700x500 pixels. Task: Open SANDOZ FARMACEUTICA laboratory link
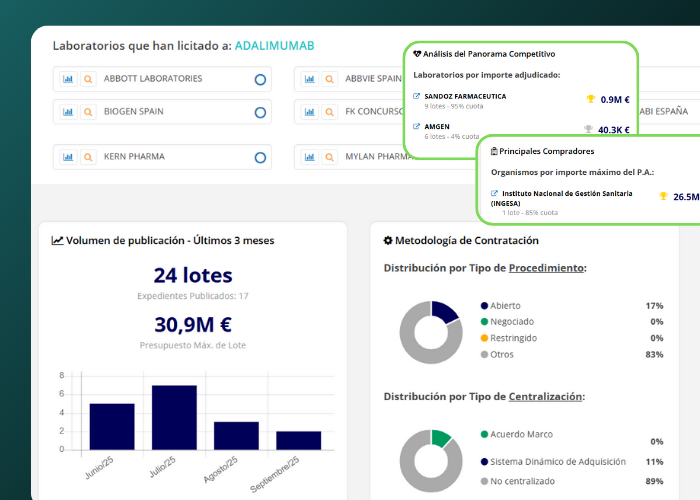[x=465, y=96]
